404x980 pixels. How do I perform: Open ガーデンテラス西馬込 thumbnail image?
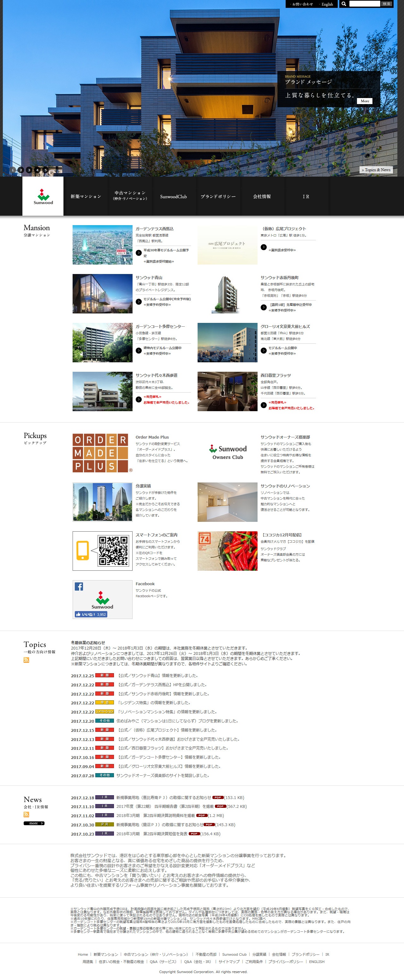click(x=103, y=245)
